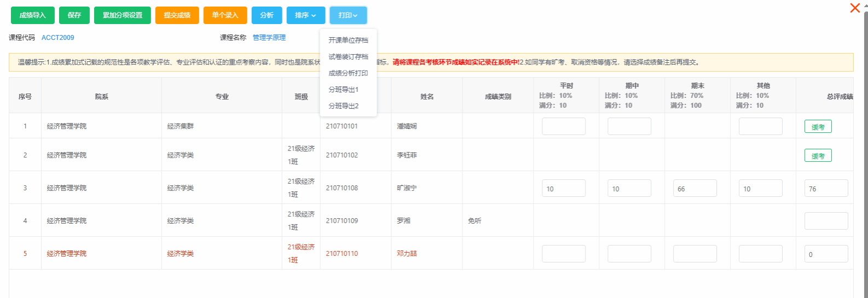Click 免听 grade category cell

click(x=474, y=221)
